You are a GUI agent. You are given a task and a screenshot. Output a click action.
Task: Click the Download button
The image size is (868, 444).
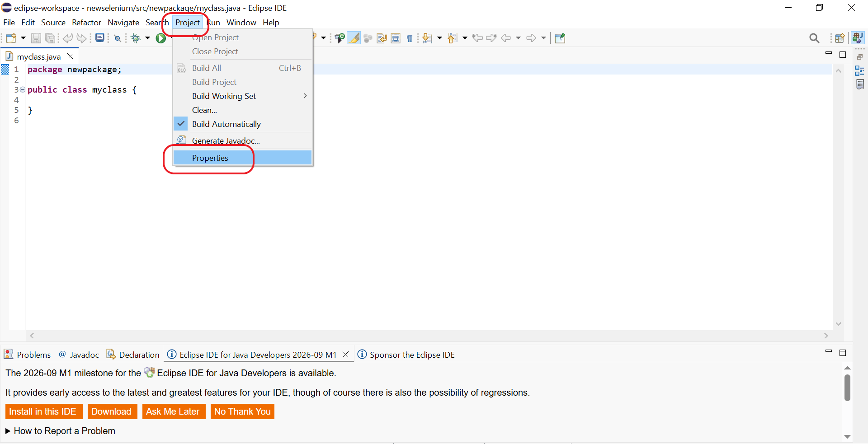(x=112, y=411)
